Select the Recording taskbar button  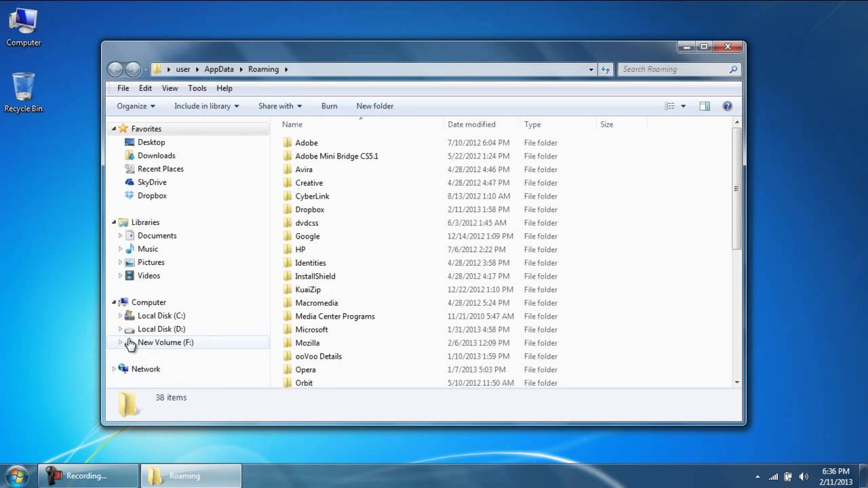click(89, 476)
